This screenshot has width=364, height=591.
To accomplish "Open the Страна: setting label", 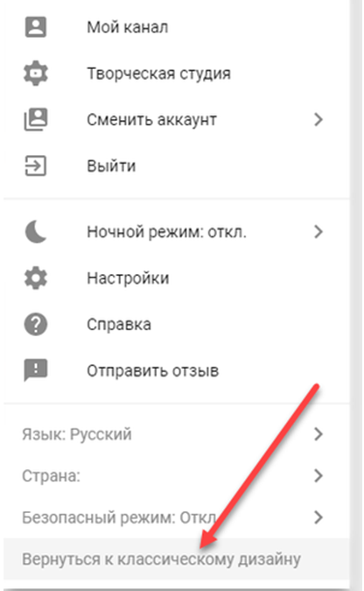I will pyautogui.click(x=52, y=475).
